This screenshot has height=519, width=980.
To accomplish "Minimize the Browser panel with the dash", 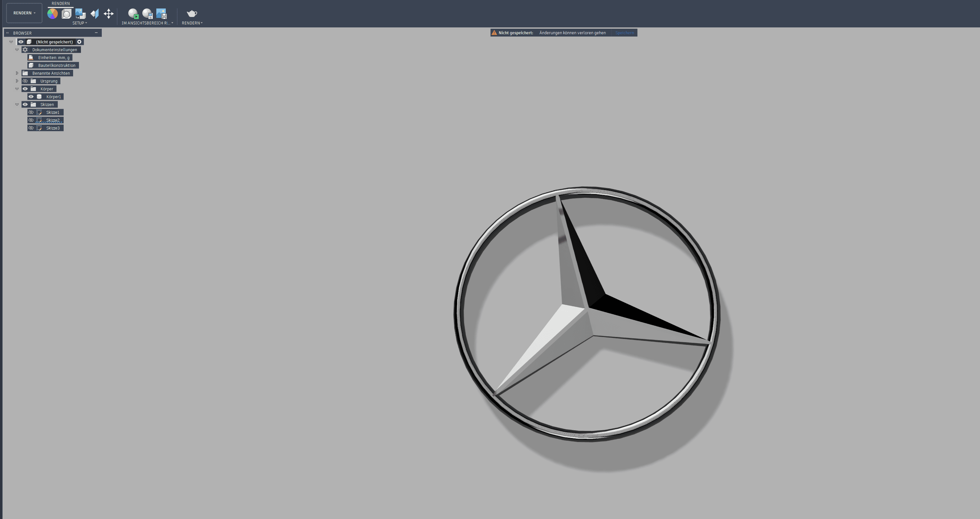I will 96,33.
